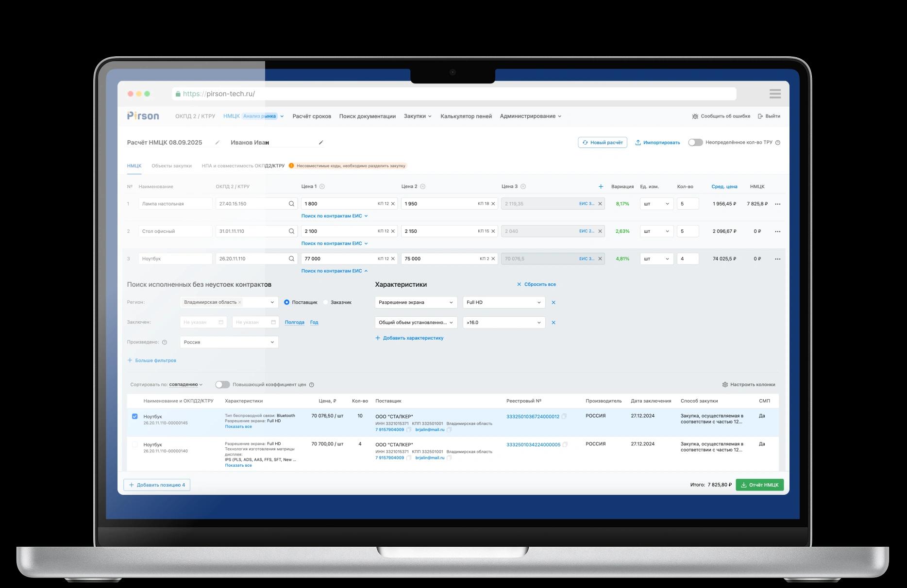Click the pencil icon next to Расчёт НМЦК title
This screenshot has width=907, height=588.
pyautogui.click(x=217, y=143)
